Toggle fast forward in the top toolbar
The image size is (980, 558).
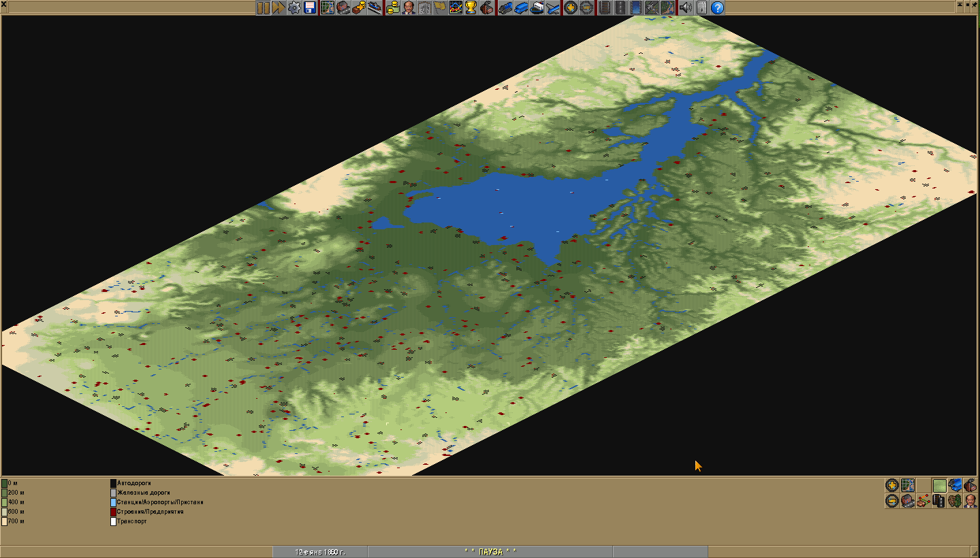[278, 7]
